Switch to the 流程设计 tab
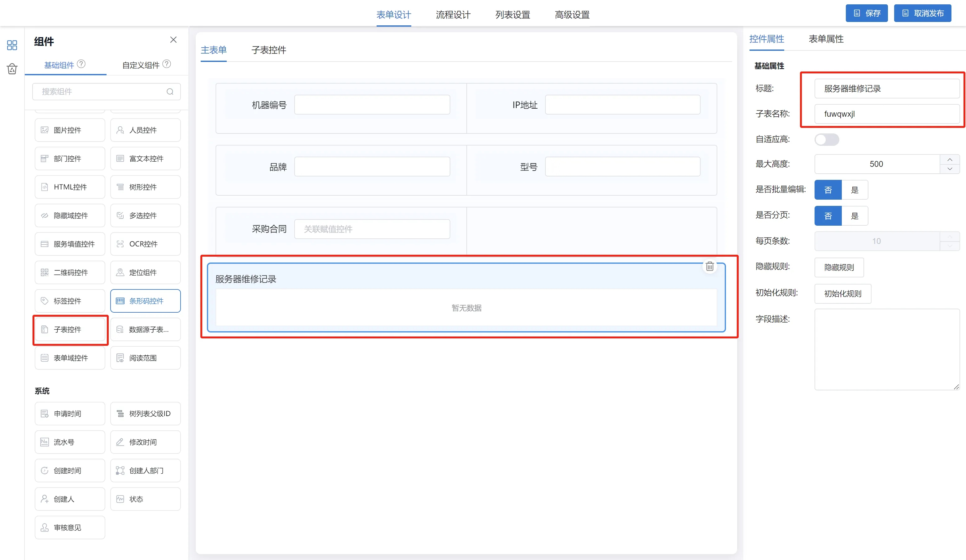 click(x=453, y=15)
